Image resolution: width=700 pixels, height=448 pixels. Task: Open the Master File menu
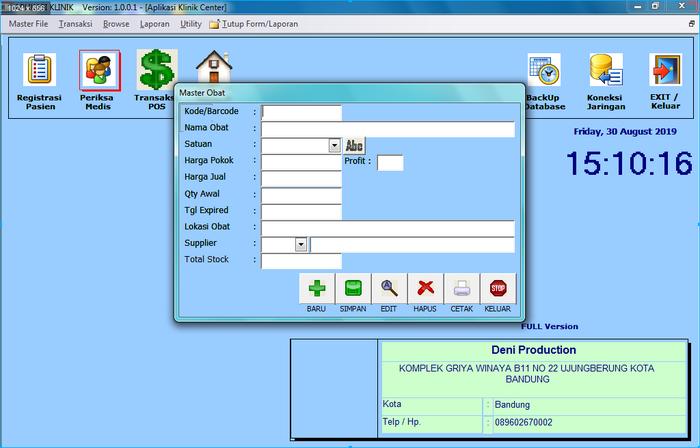[x=28, y=23]
